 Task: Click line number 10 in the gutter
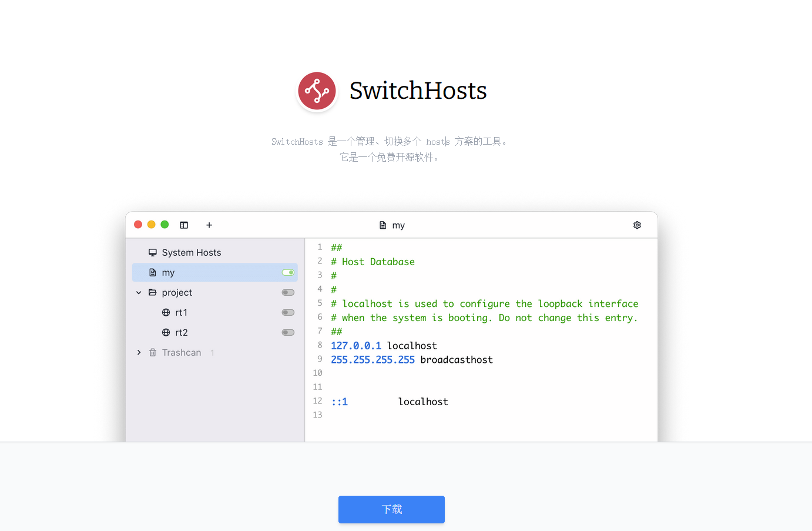click(317, 373)
